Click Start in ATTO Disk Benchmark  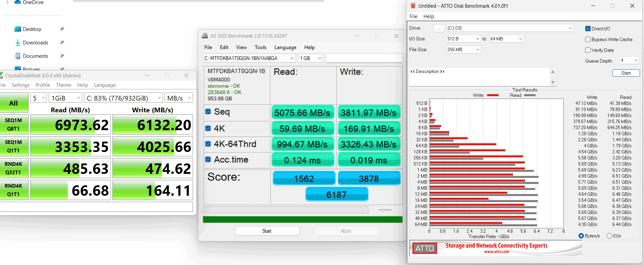[626, 73]
